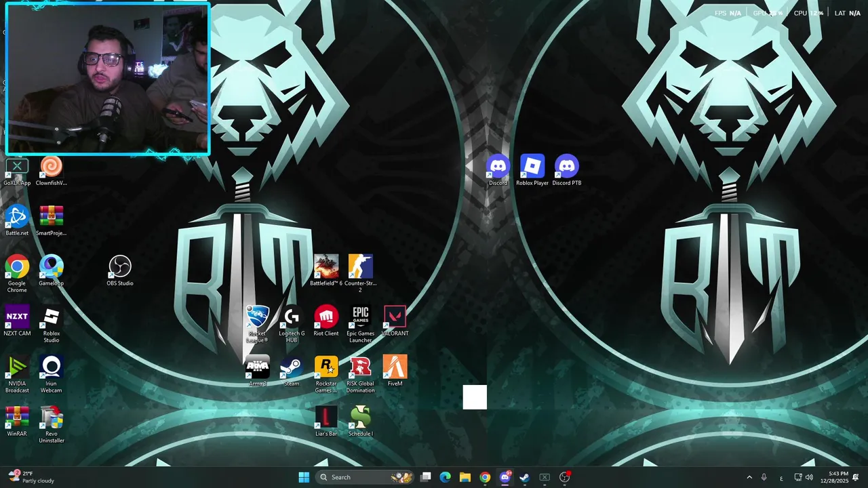This screenshot has height=488, width=868.
Task: Open the GoXLR App desktop shortcut
Action: point(17,172)
